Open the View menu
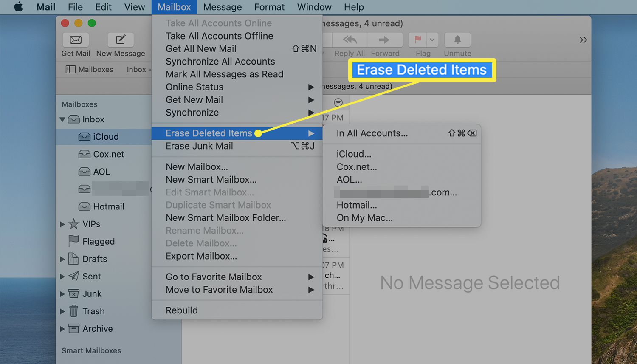 (135, 7)
